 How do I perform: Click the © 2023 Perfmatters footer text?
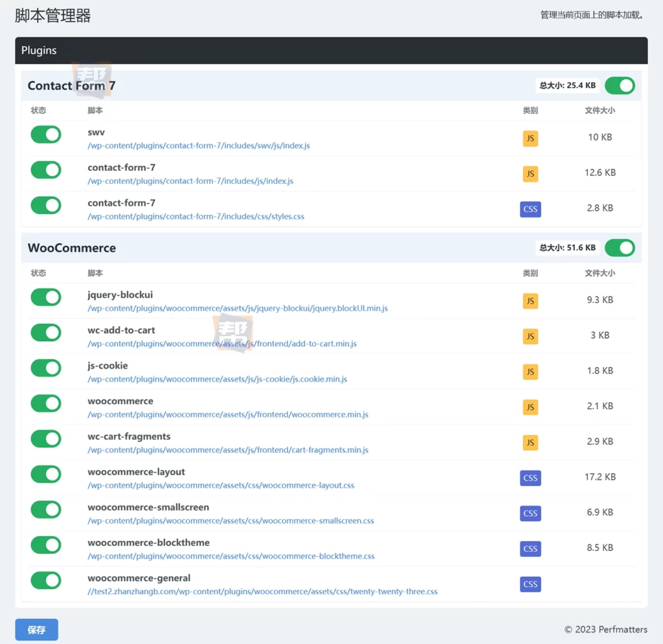click(606, 630)
